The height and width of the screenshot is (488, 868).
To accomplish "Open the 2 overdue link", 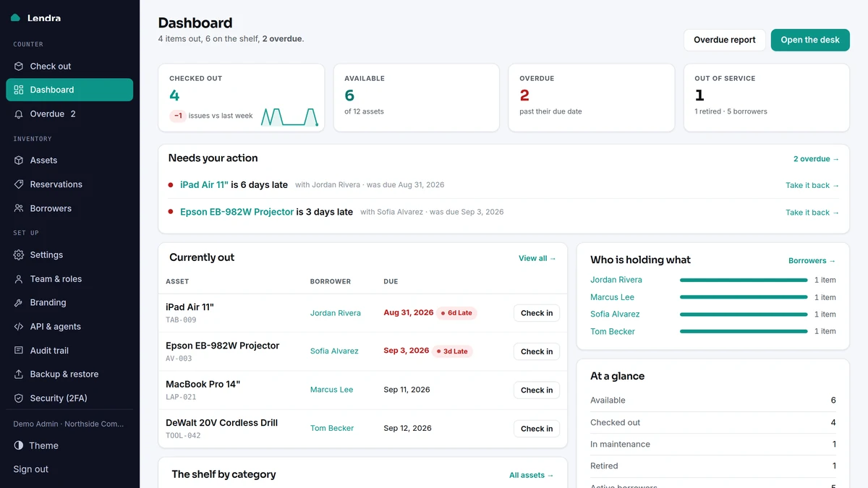I will pos(816,159).
